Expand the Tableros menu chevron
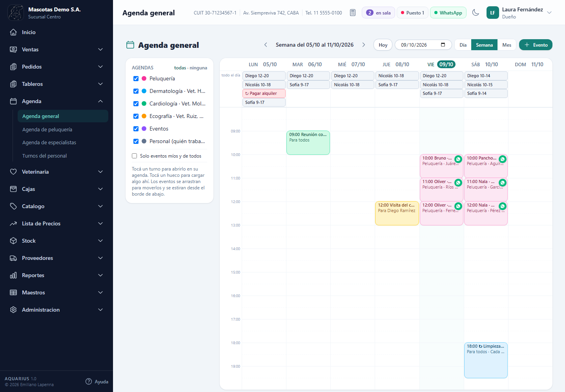Image resolution: width=565 pixels, height=392 pixels. click(x=100, y=84)
